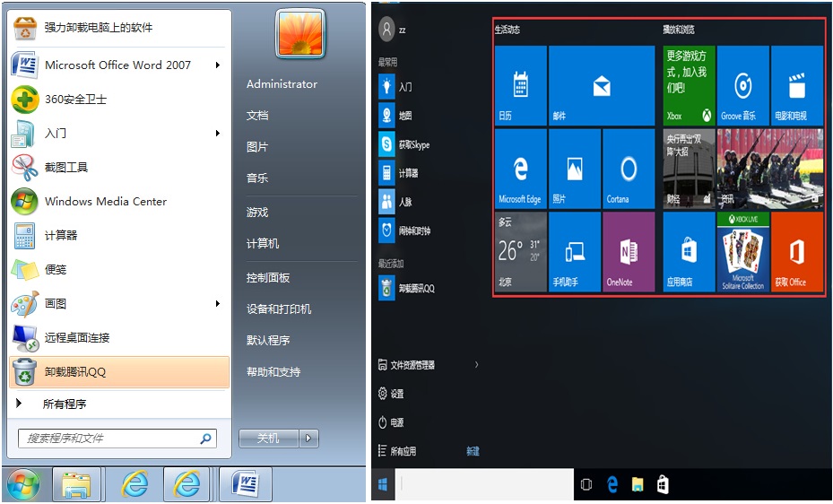The image size is (833, 504).
Task: Click the Windows 7 Start orb
Action: [23, 483]
